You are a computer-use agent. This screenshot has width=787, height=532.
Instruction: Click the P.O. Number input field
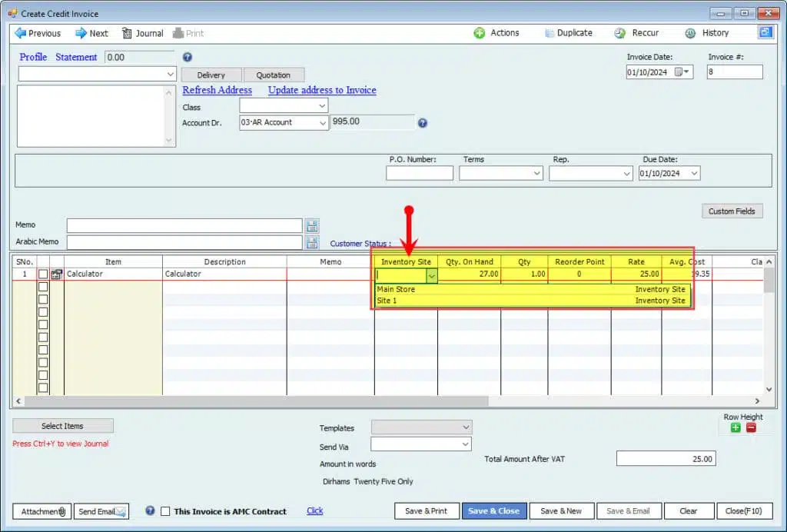[x=419, y=174]
